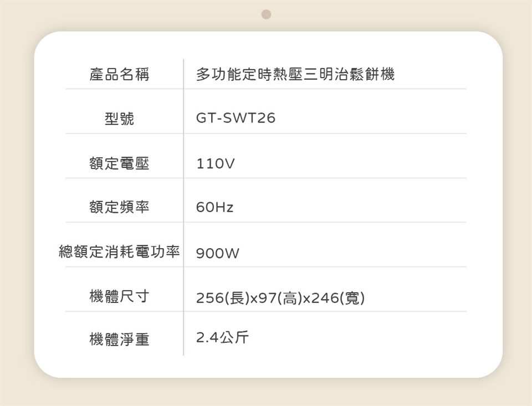Select the 總額定消耗電功率 label
Viewport: 532px width, 406px height.
pyautogui.click(x=119, y=253)
